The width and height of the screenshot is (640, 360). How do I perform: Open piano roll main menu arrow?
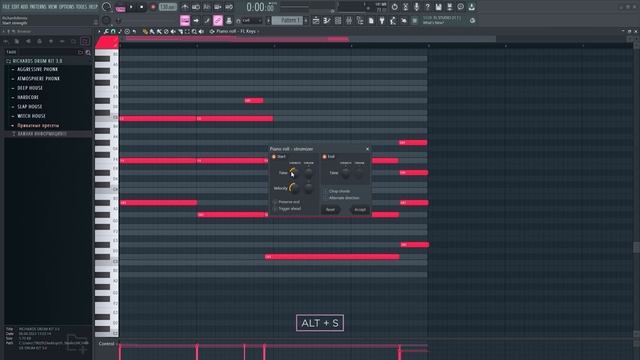click(99, 31)
